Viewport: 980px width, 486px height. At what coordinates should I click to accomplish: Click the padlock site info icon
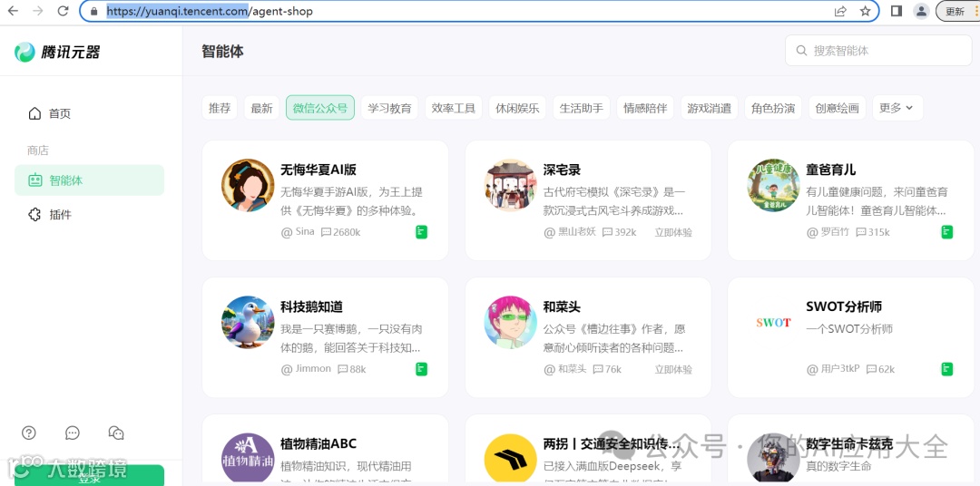pos(94,11)
